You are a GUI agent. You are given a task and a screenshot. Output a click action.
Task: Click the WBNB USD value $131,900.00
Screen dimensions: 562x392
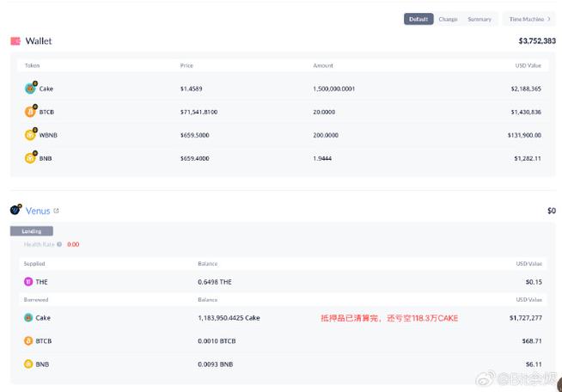click(x=524, y=135)
